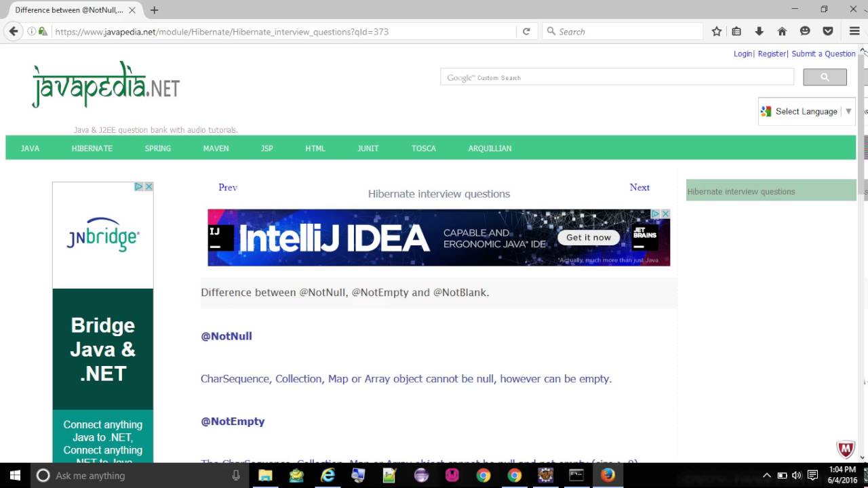This screenshot has width=868, height=488.
Task: Open a new tab with plus button
Action: click(x=155, y=10)
